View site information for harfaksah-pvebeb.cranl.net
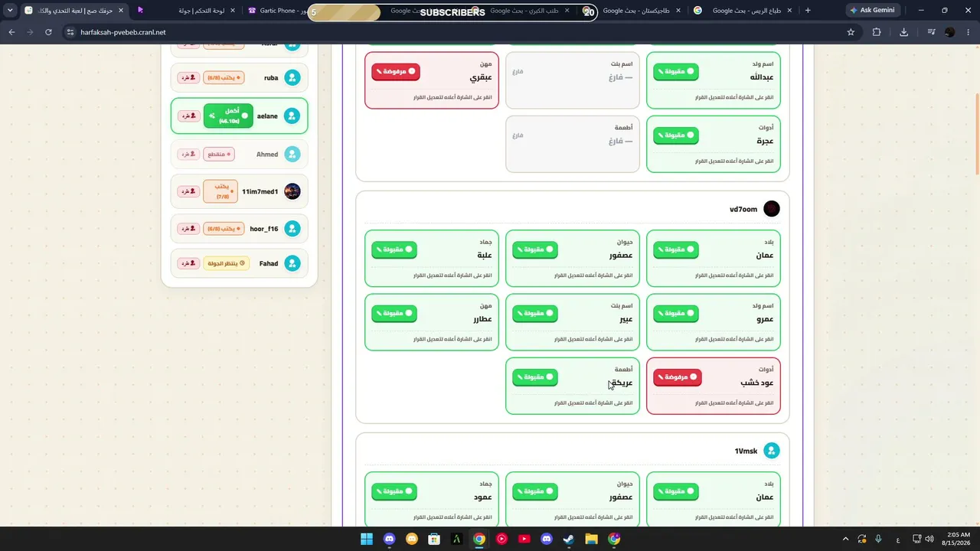 70,32
